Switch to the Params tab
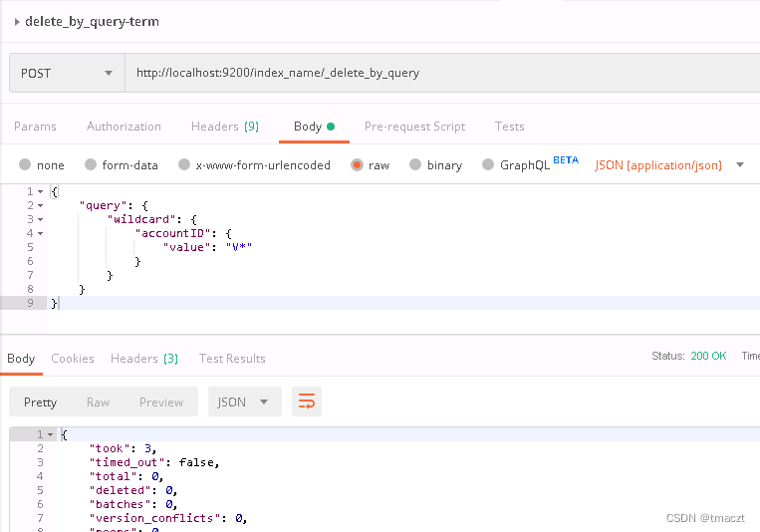The image size is (760, 532). (35, 127)
